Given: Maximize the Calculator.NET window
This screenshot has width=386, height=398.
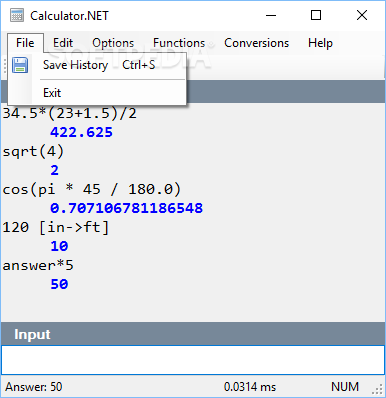Looking at the screenshot, I should [316, 15].
